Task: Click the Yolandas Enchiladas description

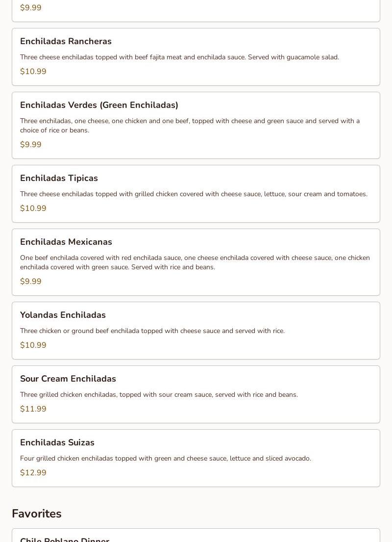Action: (x=152, y=331)
